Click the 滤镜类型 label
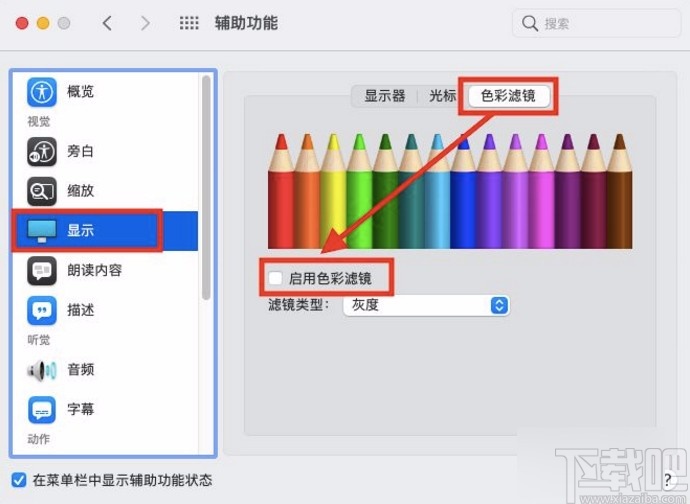This screenshot has height=504, width=690. point(299,305)
